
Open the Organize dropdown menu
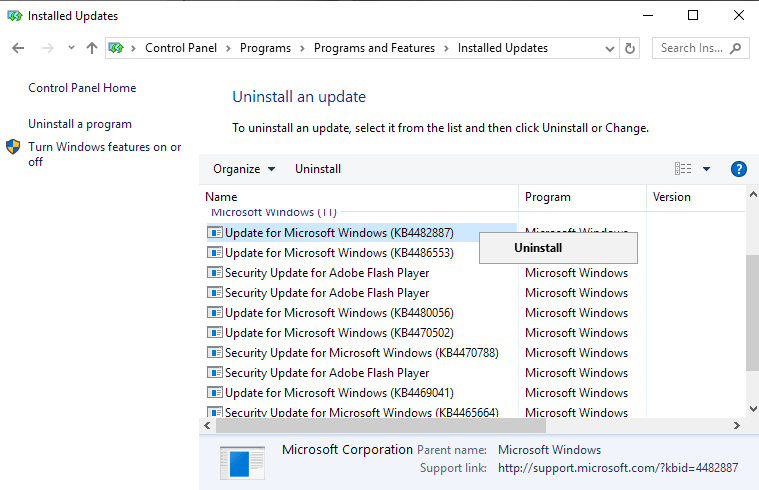[x=244, y=169]
